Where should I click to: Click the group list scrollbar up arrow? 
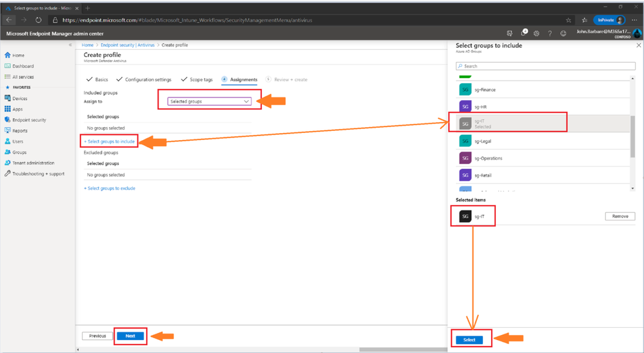[632, 78]
